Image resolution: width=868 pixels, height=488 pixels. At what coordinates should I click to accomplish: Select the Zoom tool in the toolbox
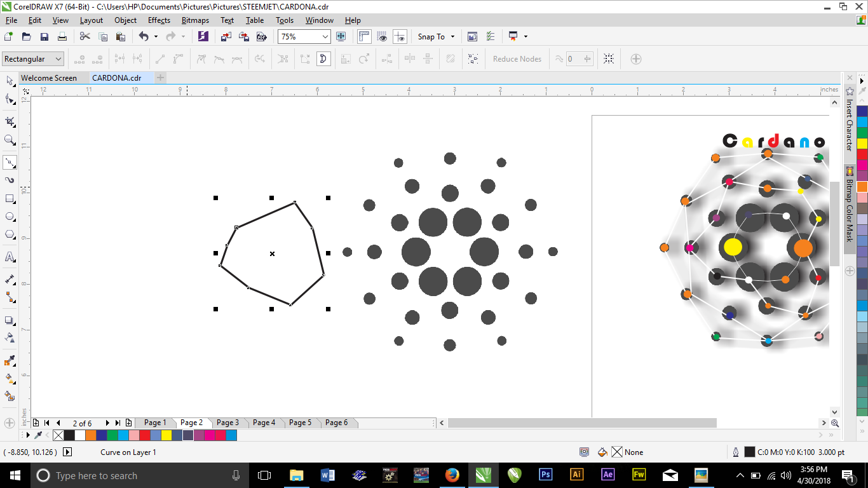click(x=10, y=140)
